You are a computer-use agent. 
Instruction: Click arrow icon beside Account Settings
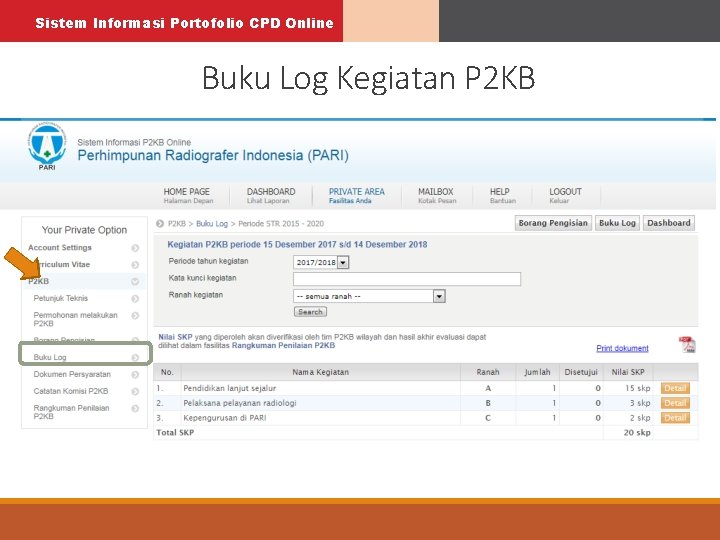pos(135,248)
